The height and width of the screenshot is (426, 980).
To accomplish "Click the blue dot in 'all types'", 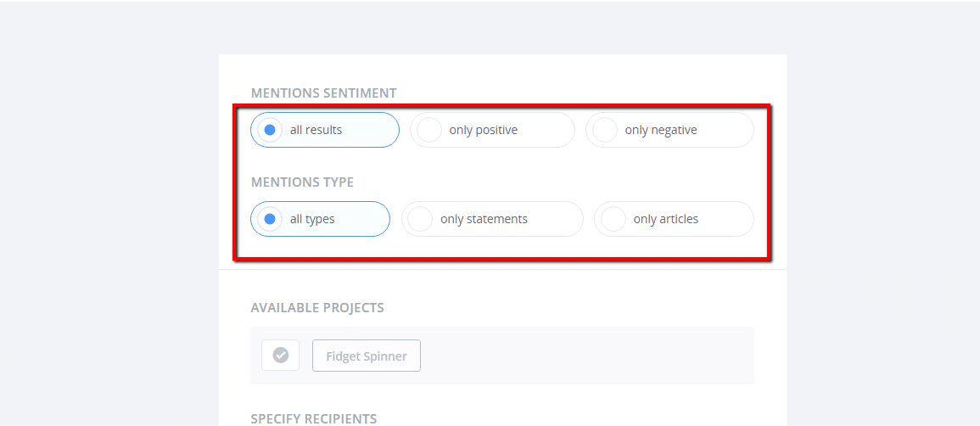I will tap(270, 219).
